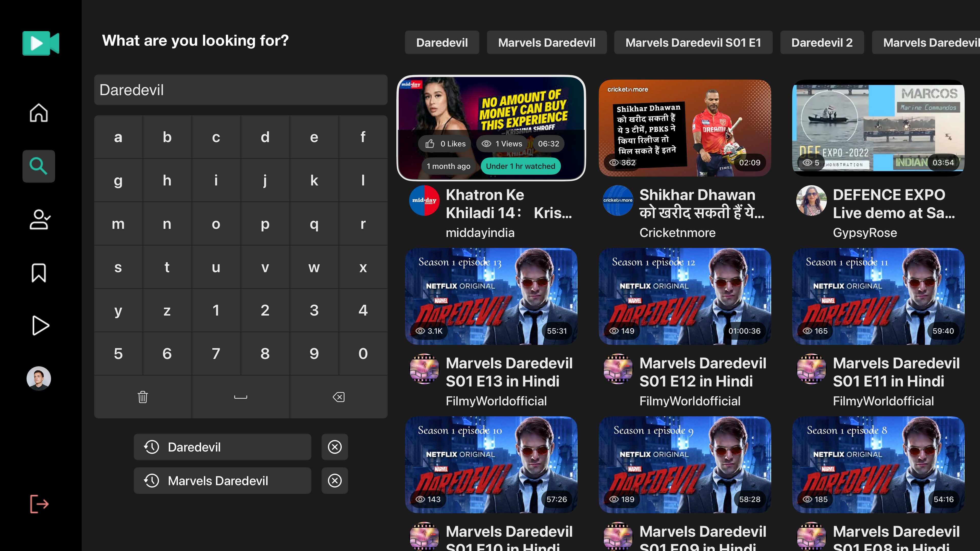Open Cricketnmore channel avatar
This screenshot has width=980, height=551.
618,201
